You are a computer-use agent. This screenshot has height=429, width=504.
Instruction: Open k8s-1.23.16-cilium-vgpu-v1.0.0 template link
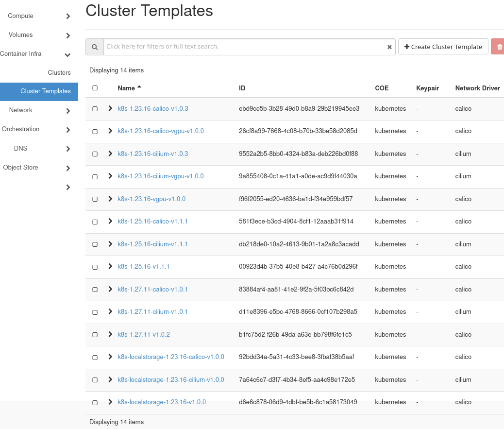[x=160, y=176]
